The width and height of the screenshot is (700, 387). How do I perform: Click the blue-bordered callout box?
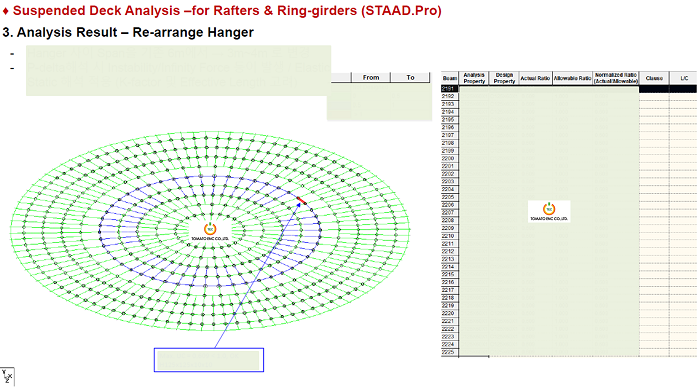(209, 360)
